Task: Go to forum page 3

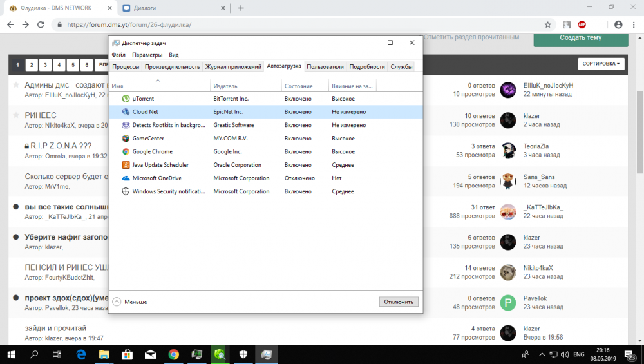Action: (x=45, y=65)
